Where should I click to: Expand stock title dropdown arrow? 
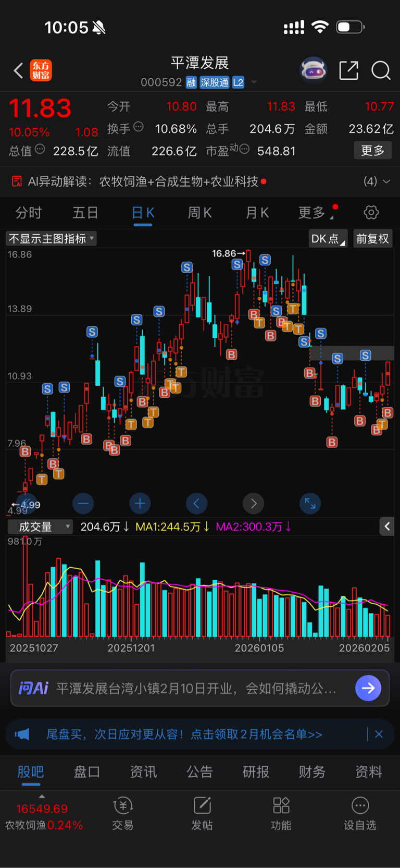(254, 82)
